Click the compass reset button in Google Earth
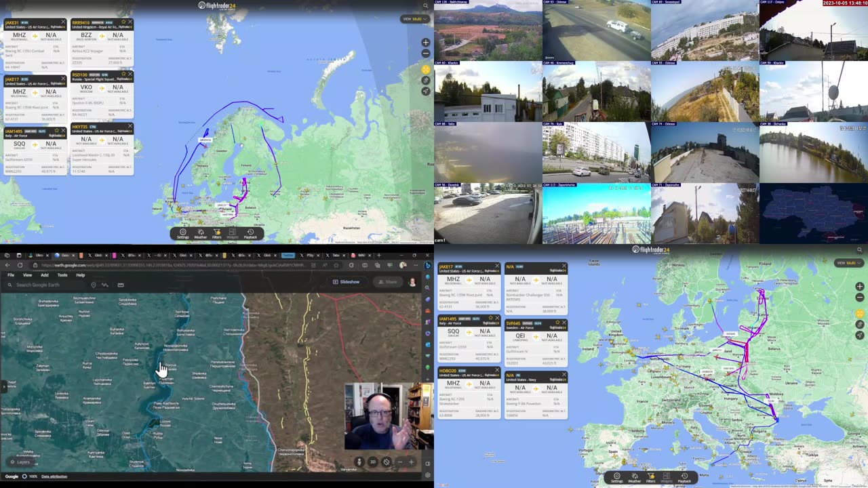 point(386,462)
